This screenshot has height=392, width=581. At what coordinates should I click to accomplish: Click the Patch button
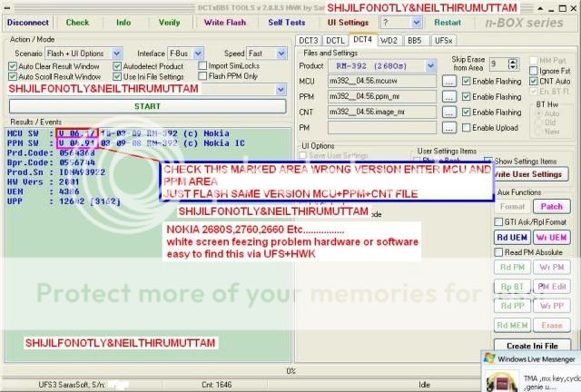pos(551,206)
